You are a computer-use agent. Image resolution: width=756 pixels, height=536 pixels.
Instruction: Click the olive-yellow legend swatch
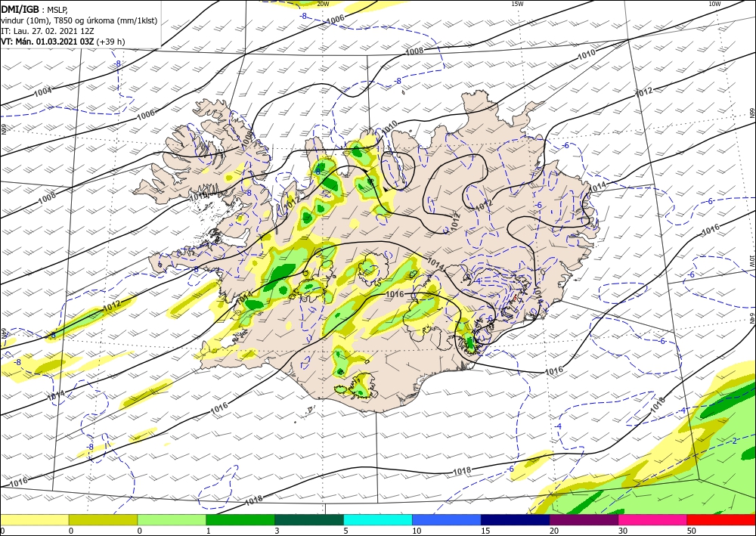(x=103, y=520)
